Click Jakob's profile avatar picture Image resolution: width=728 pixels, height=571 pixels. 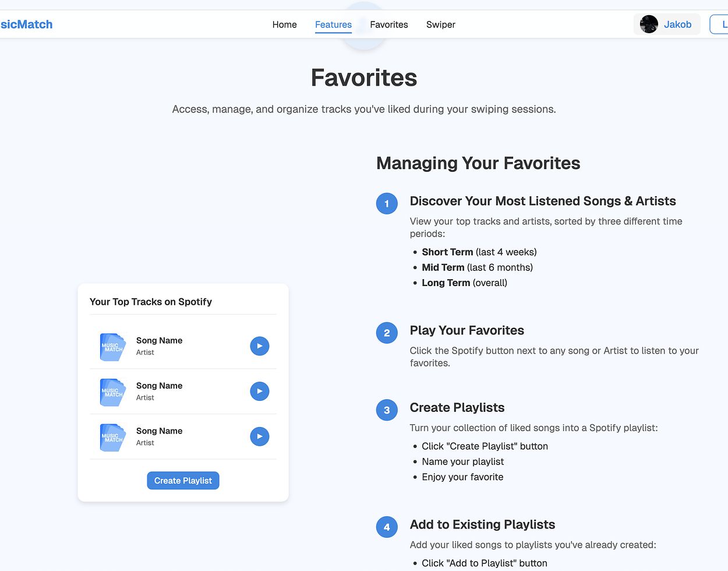pos(649,24)
